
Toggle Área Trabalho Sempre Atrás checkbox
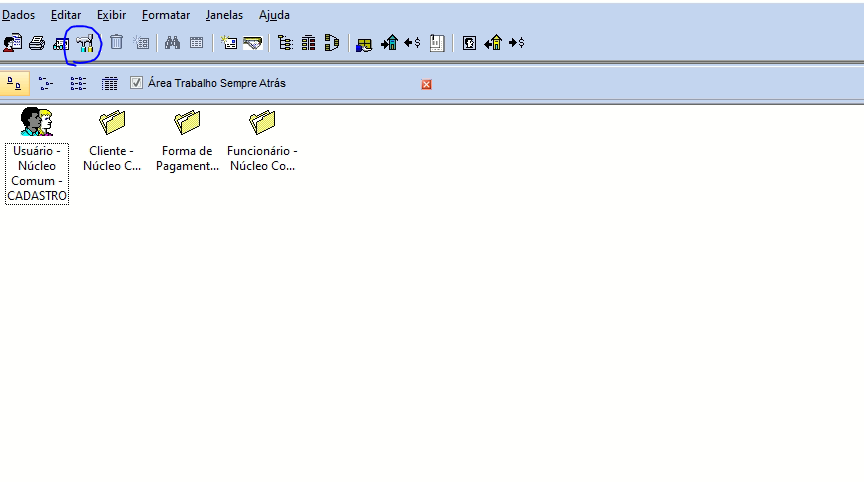(x=136, y=83)
